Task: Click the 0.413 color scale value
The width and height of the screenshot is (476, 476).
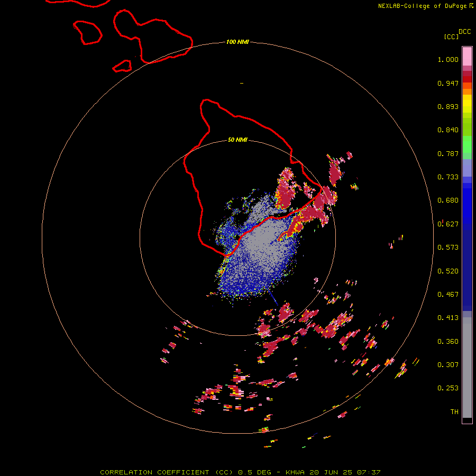Action: tap(448, 318)
